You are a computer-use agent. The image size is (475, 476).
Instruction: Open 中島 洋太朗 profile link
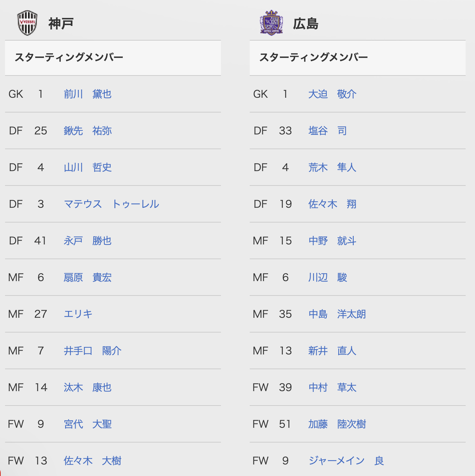pyautogui.click(x=337, y=314)
